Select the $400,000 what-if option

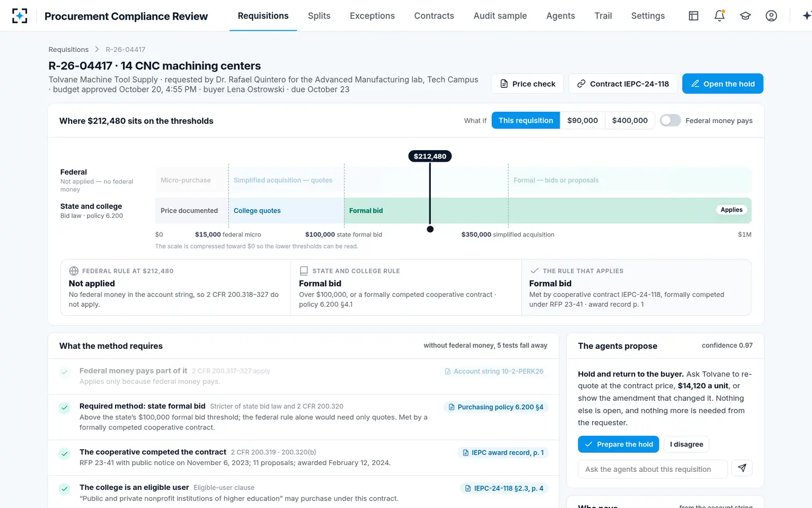point(630,120)
